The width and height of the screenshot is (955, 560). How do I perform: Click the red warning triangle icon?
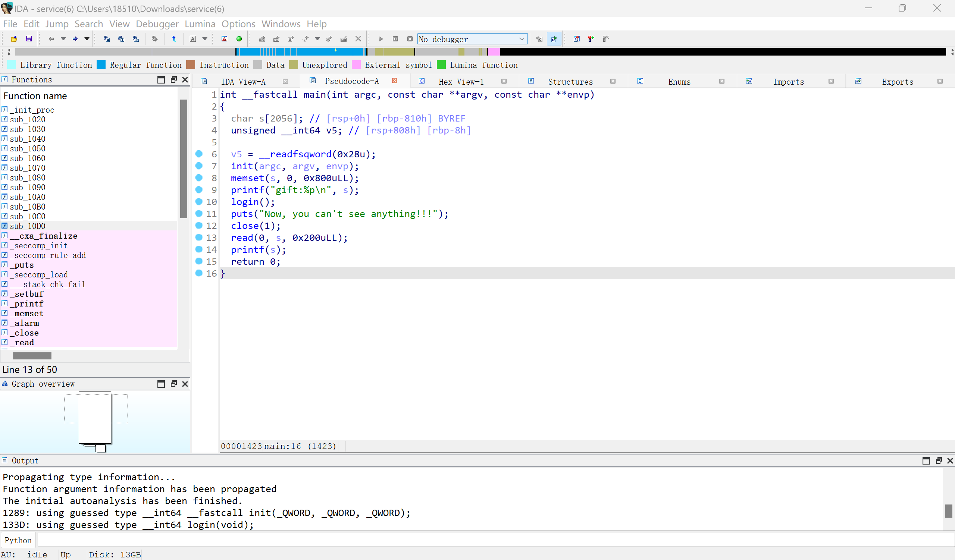coord(224,39)
